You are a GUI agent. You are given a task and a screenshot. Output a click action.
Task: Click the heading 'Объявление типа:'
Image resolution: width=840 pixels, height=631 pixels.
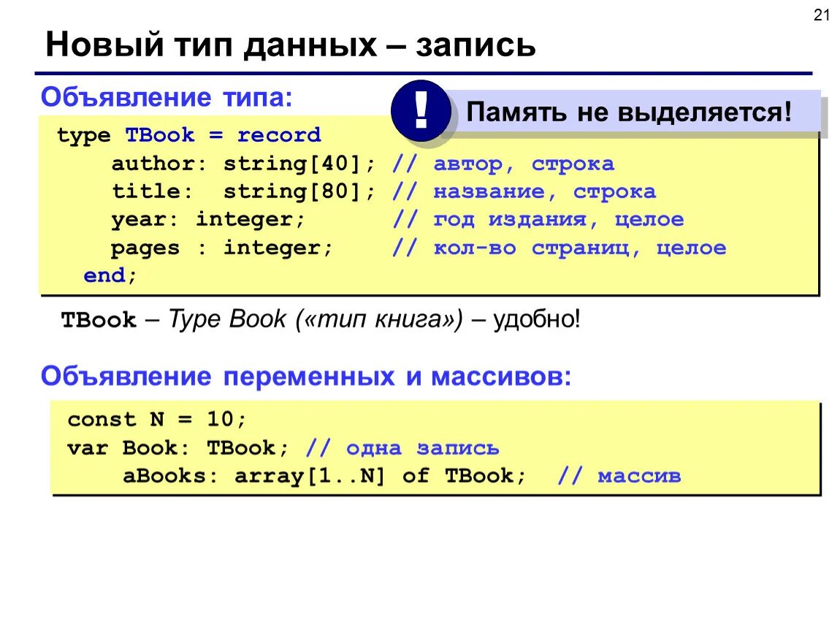coord(167,97)
